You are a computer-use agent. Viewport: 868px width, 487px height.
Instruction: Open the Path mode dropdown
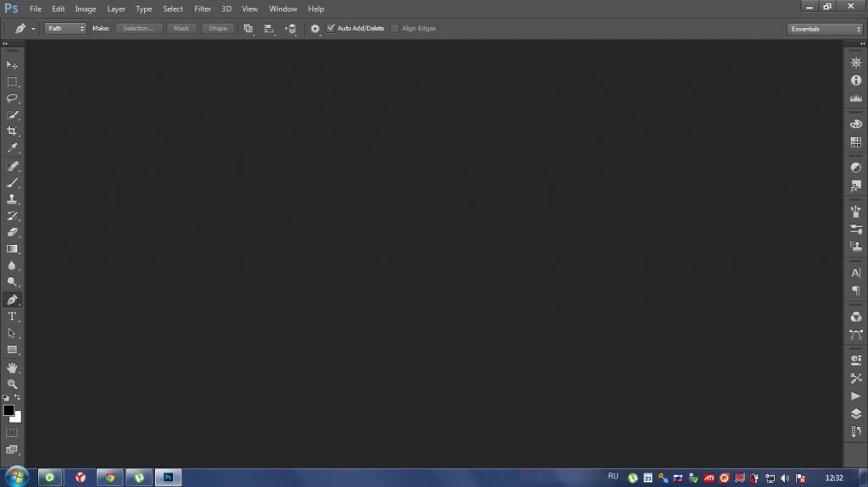(x=65, y=28)
